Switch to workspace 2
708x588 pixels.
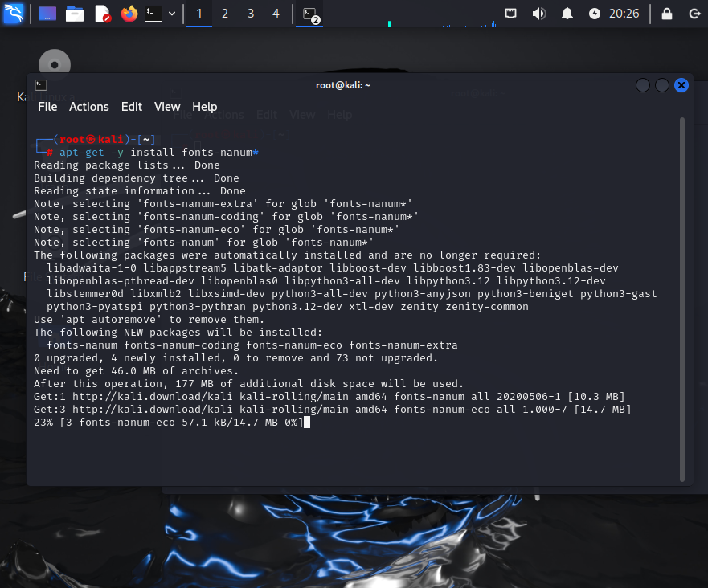(x=225, y=14)
